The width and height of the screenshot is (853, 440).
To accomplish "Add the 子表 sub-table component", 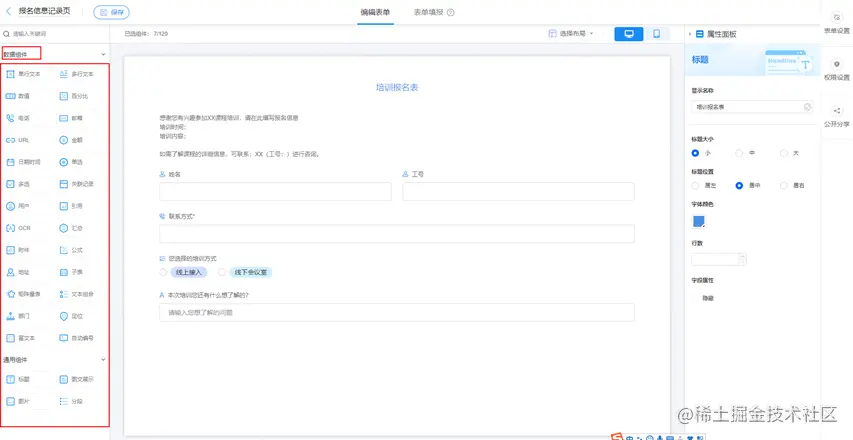I will [71, 272].
